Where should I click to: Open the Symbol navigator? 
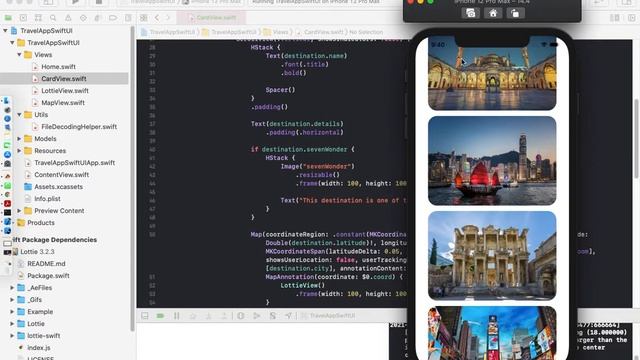click(38, 18)
